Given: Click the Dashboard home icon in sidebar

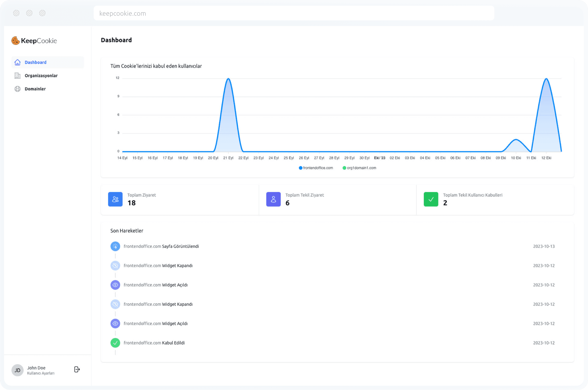Looking at the screenshot, I should (x=17, y=62).
